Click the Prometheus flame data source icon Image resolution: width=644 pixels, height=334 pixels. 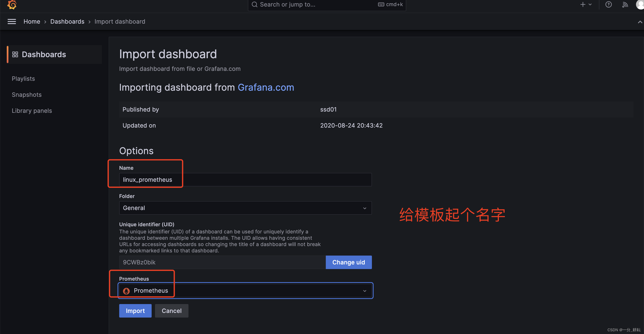point(126,291)
